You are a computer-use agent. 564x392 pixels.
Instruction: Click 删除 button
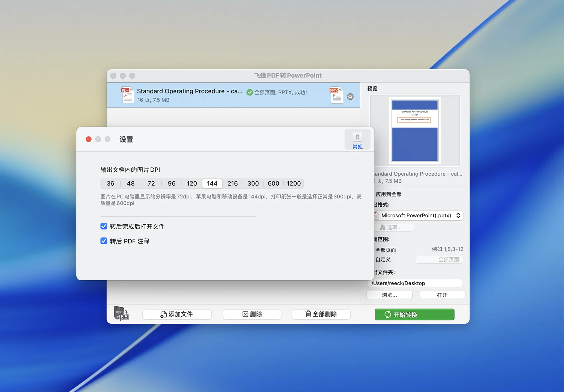tap(252, 314)
